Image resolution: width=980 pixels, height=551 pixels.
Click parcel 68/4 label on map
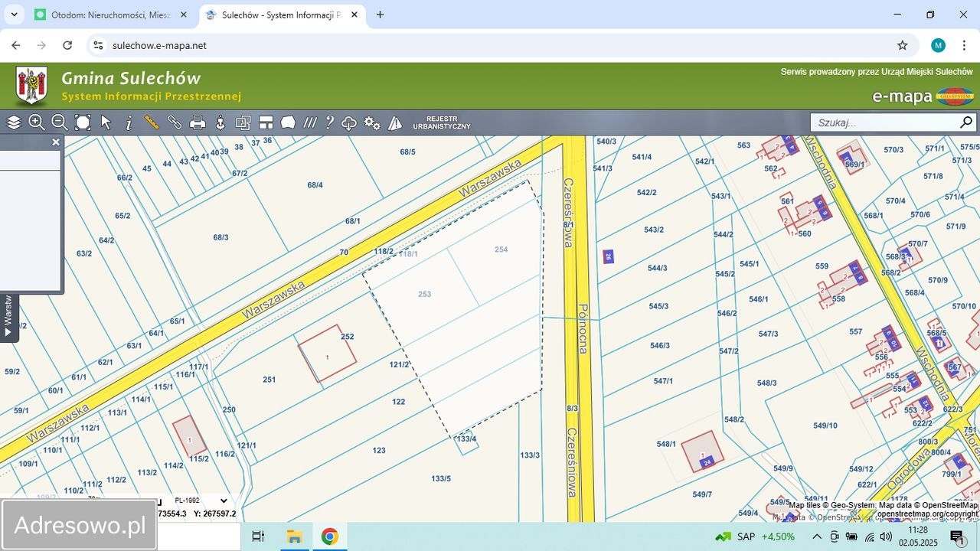pyautogui.click(x=315, y=185)
